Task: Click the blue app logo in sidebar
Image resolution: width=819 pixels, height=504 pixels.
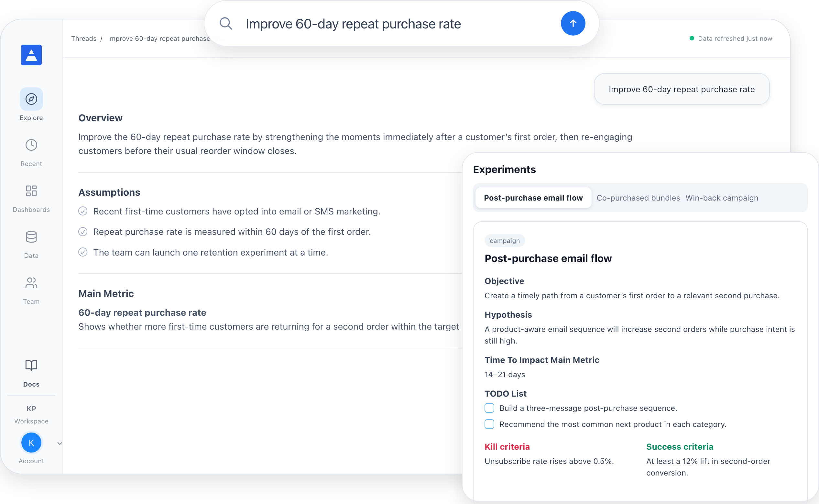Action: [x=31, y=55]
